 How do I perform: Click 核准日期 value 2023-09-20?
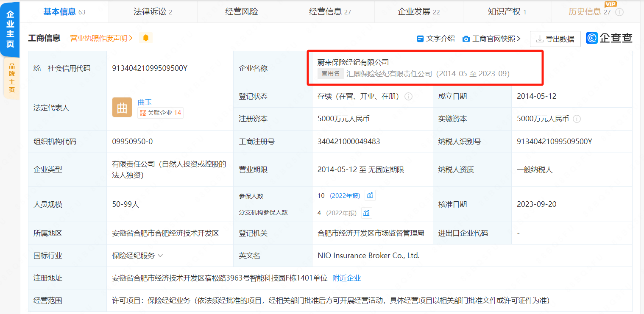click(x=536, y=204)
